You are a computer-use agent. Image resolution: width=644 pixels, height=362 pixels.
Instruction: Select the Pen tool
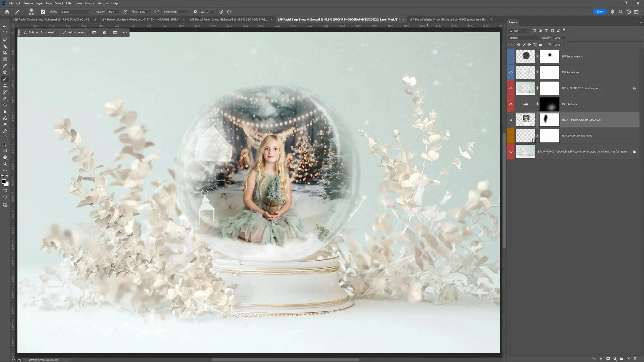tap(5, 131)
